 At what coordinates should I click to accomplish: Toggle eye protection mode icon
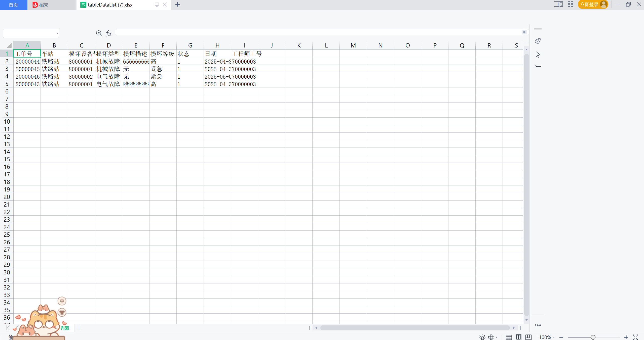point(482,337)
